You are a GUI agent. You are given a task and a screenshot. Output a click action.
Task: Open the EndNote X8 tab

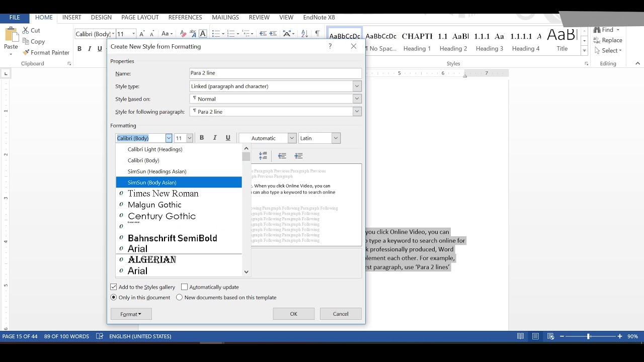tap(319, 17)
